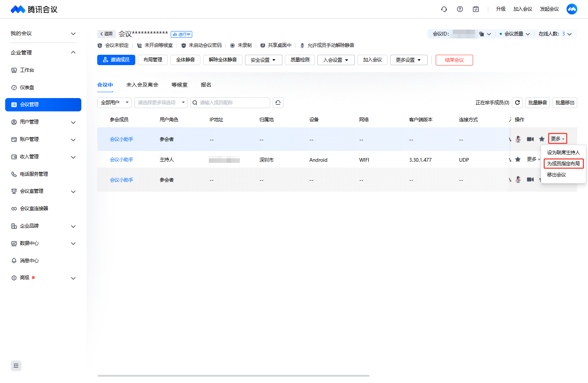The height and width of the screenshot is (383, 588).
Task: Open the help question mark icon
Action: tap(460, 9)
